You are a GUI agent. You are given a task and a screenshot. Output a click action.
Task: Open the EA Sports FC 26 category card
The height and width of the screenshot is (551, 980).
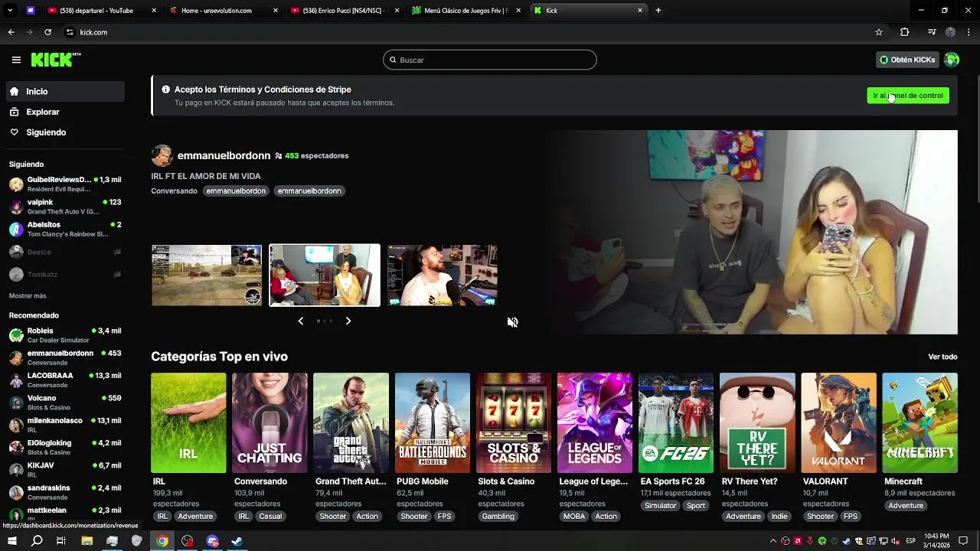click(x=676, y=422)
